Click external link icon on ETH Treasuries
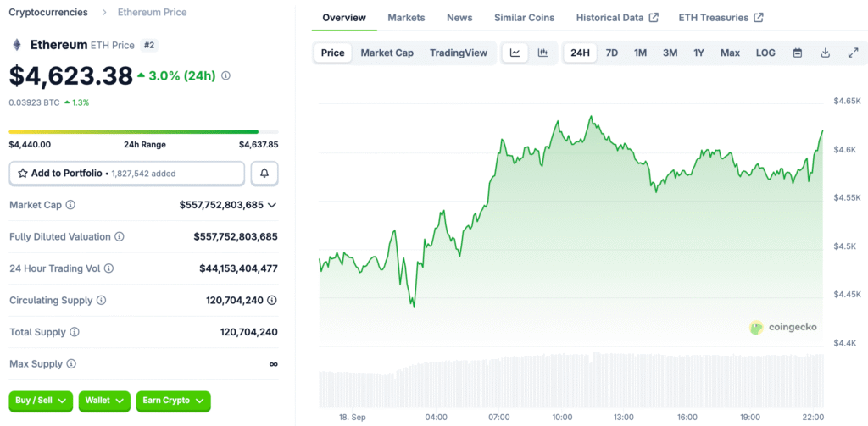The image size is (868, 426). coord(759,18)
